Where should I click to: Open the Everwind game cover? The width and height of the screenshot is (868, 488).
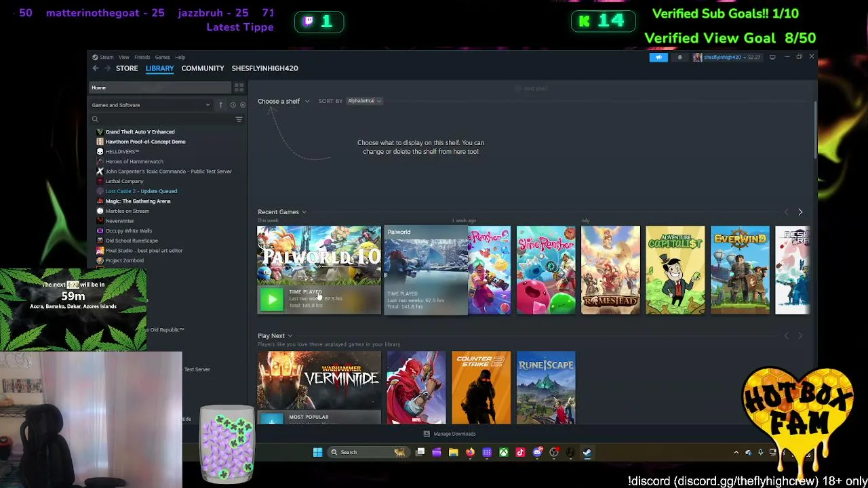pyautogui.click(x=740, y=270)
